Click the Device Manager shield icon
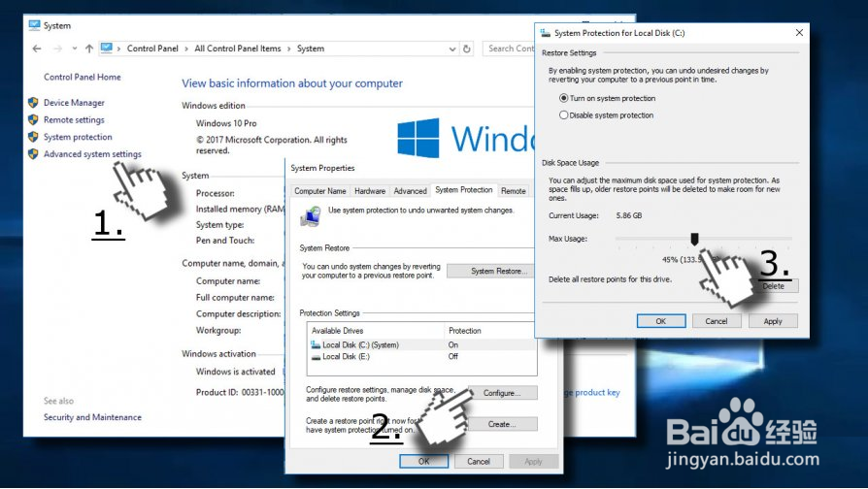This screenshot has width=868, height=489. tap(33, 102)
